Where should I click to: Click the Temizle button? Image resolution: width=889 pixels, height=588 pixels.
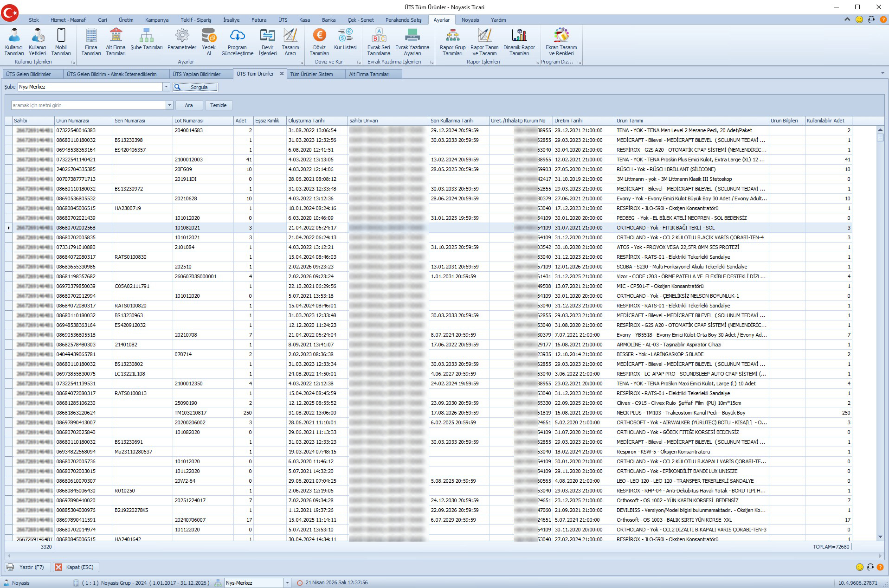click(218, 105)
